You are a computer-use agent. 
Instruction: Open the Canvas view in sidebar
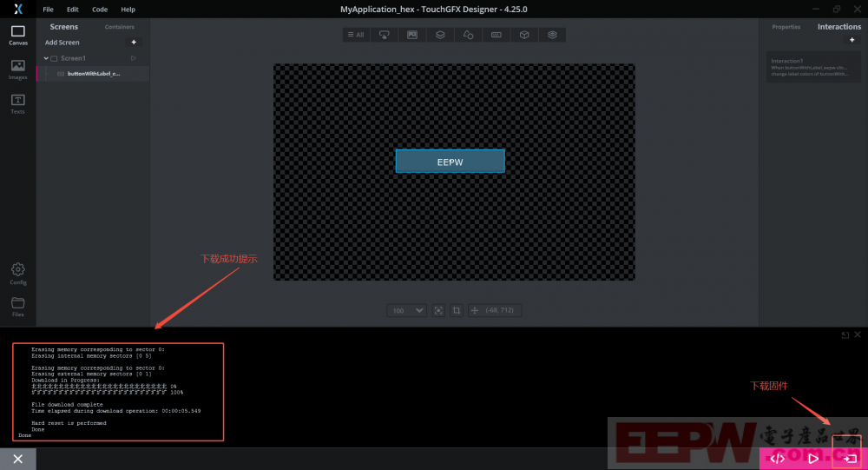tap(17, 35)
